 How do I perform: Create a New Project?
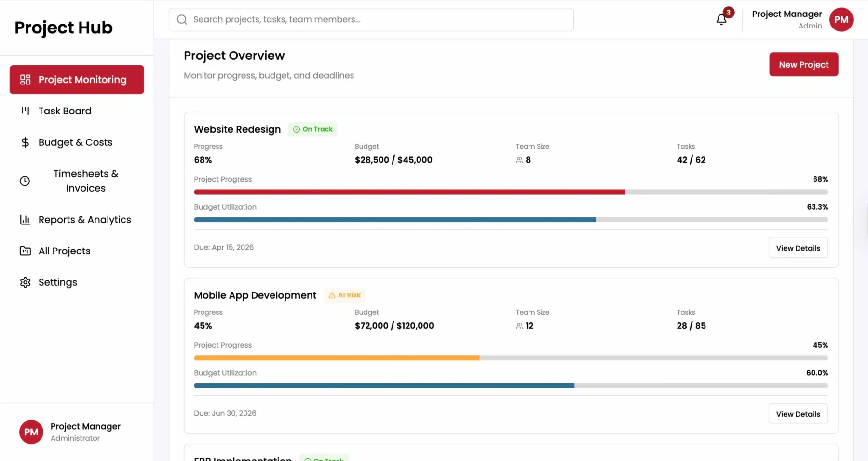[x=803, y=64]
